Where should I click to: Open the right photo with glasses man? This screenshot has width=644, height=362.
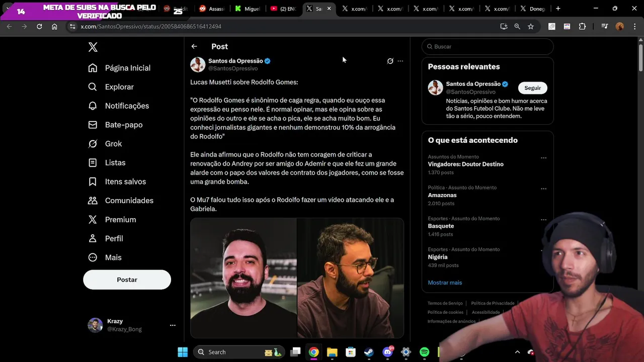tap(351, 278)
